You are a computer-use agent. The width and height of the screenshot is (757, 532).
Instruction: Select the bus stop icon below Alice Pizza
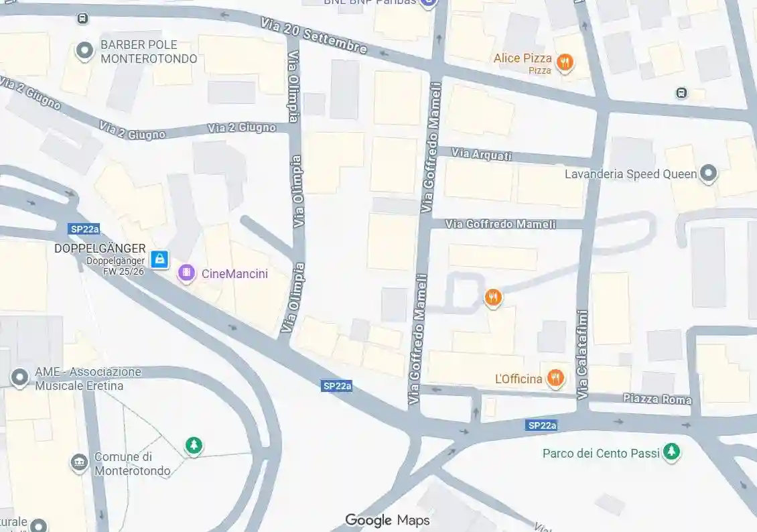pos(681,92)
